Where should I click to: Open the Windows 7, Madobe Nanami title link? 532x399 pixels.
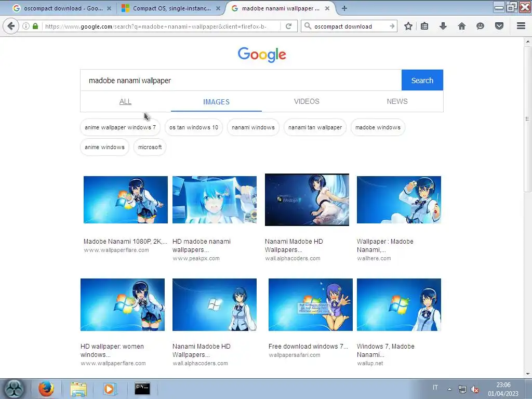(x=385, y=351)
